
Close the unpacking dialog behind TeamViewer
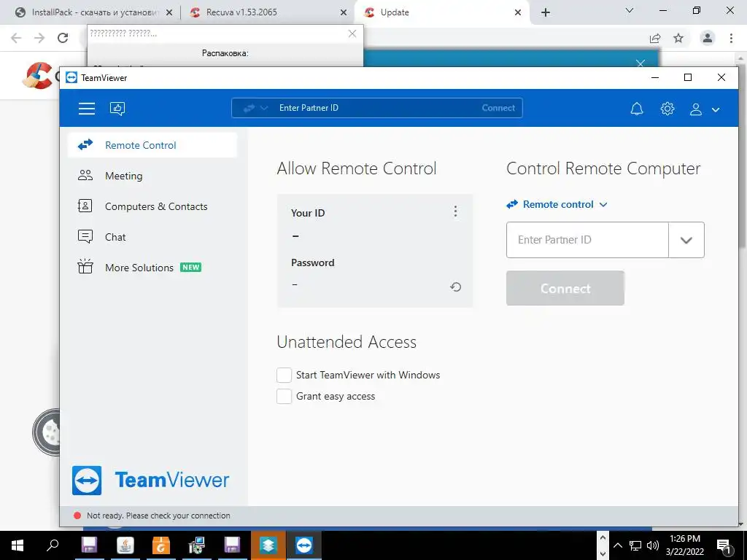coord(352,34)
